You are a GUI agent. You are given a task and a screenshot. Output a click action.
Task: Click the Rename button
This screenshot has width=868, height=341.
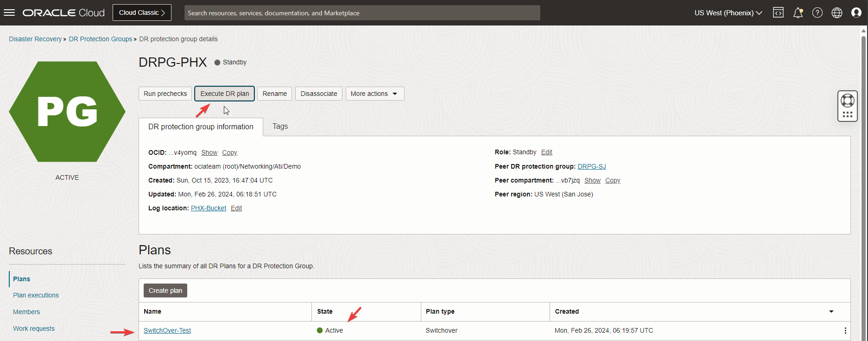(x=275, y=94)
